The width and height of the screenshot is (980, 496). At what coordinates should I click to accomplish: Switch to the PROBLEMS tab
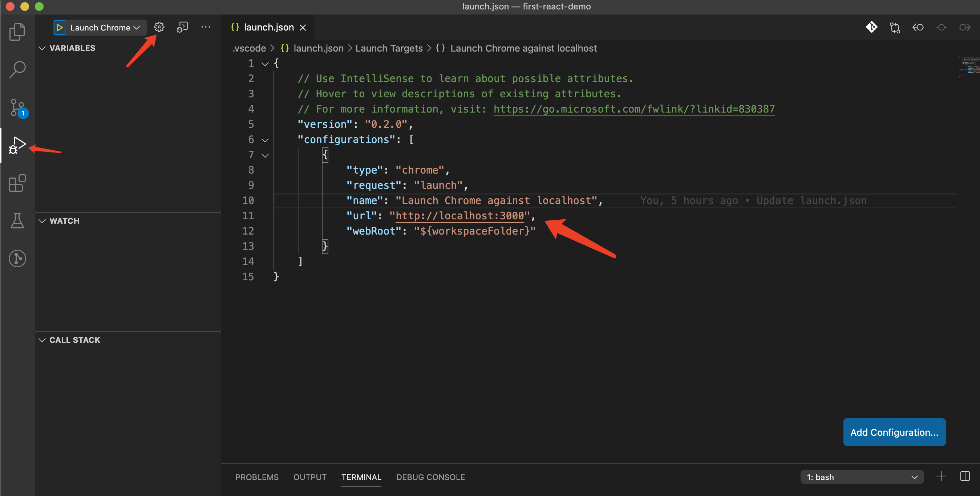(x=257, y=477)
